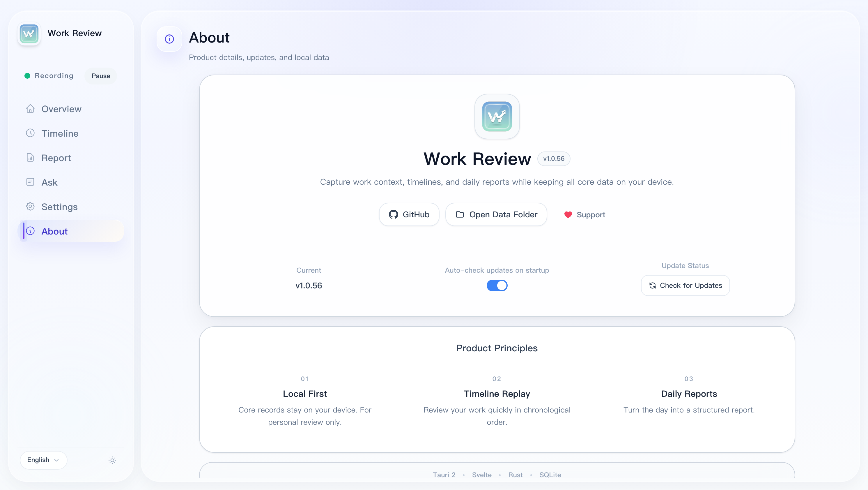
Task: Click the Overview home icon
Action: [x=30, y=109]
